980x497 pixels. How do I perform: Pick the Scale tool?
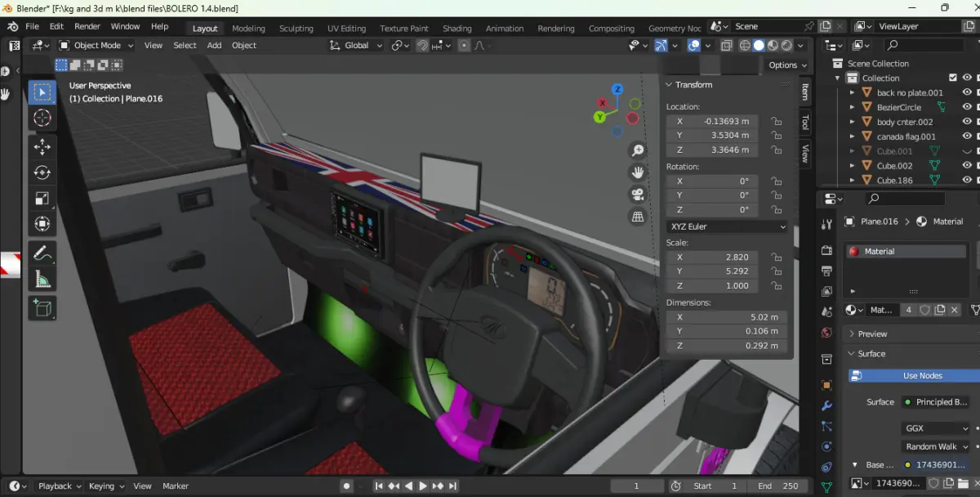(x=42, y=198)
